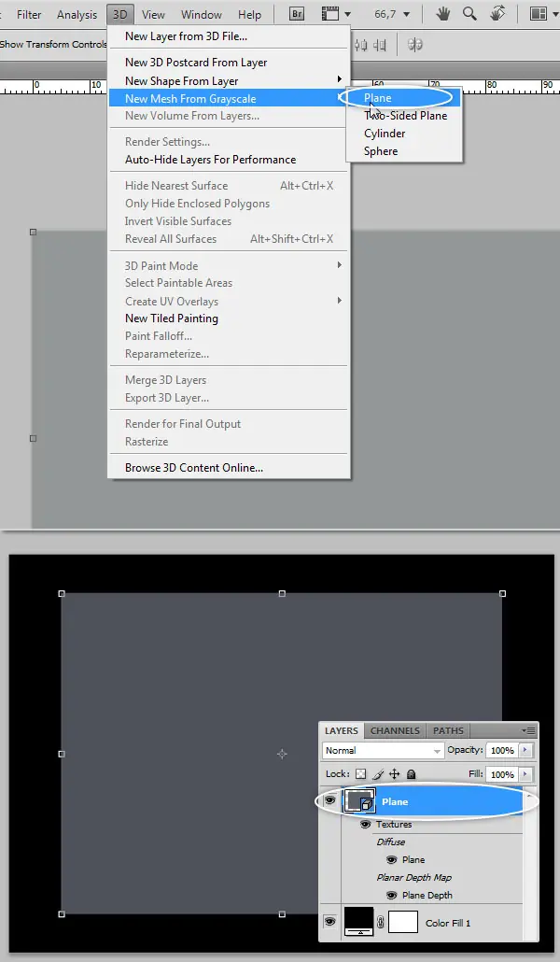The width and height of the screenshot is (560, 962).
Task: Open the blend mode Normal dropdown
Action: (383, 750)
